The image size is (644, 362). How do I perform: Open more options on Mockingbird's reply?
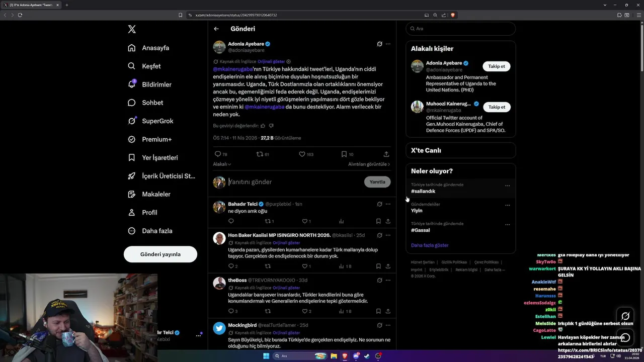click(x=388, y=325)
